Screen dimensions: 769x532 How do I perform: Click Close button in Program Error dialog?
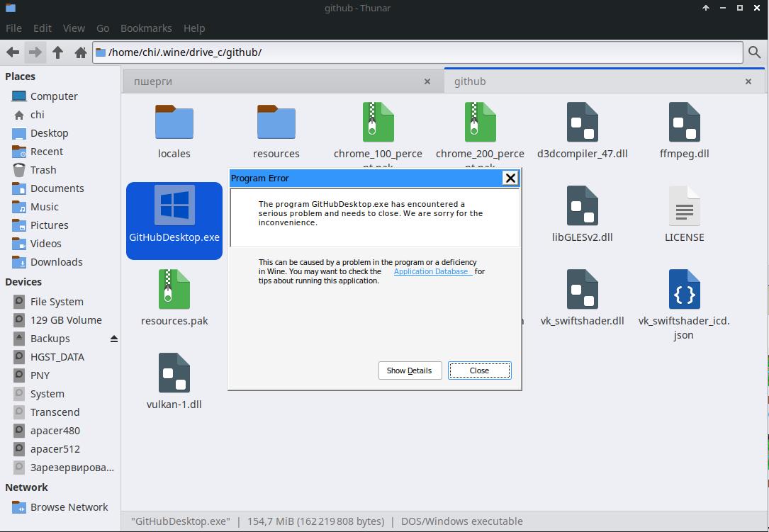(x=479, y=370)
